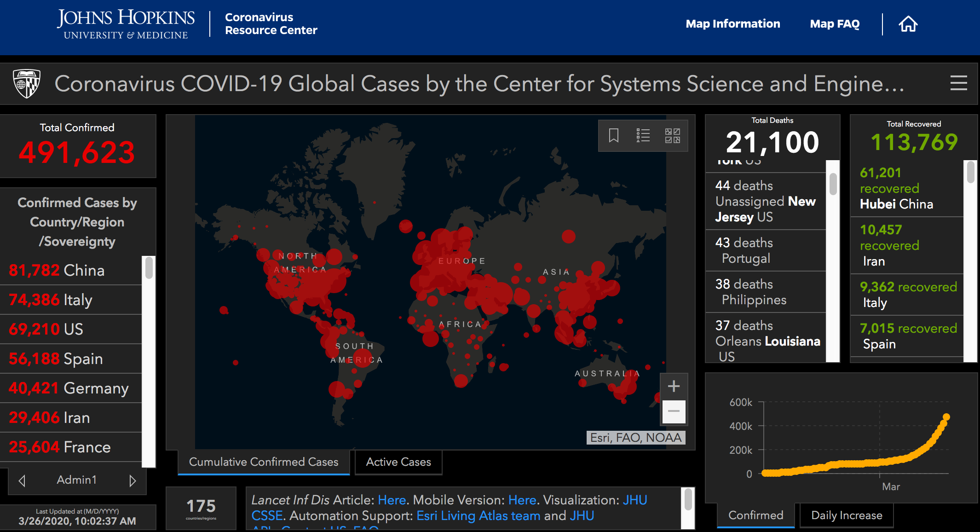
Task: Click the dashboard title text
Action: (x=479, y=84)
